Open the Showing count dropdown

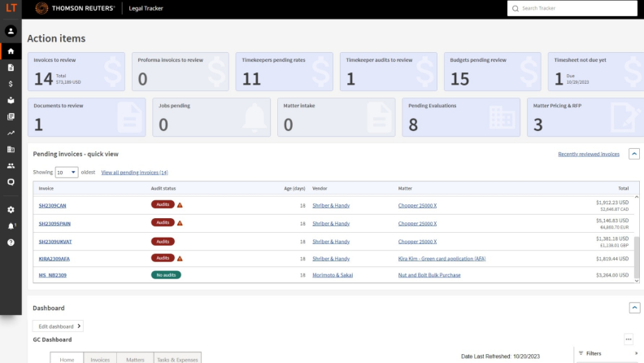(66, 173)
